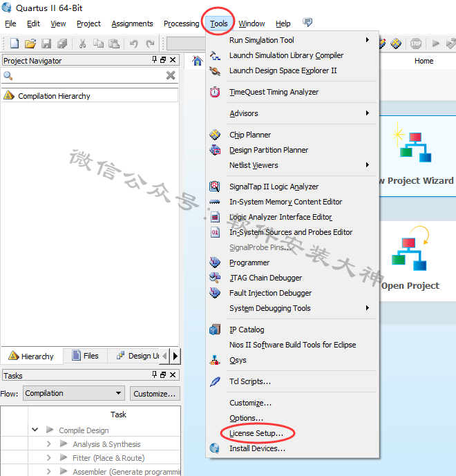Expand the Fitter (Place & Route) task
The width and height of the screenshot is (456, 476).
(x=49, y=457)
